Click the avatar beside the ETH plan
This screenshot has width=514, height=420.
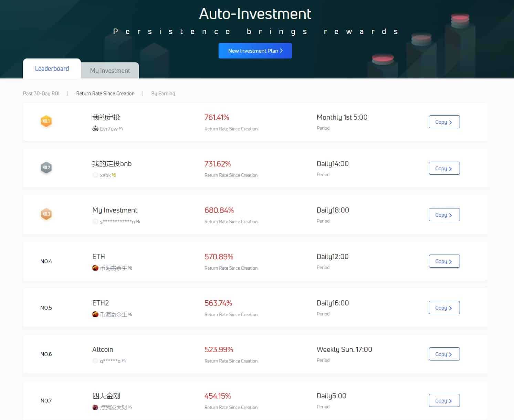(95, 268)
